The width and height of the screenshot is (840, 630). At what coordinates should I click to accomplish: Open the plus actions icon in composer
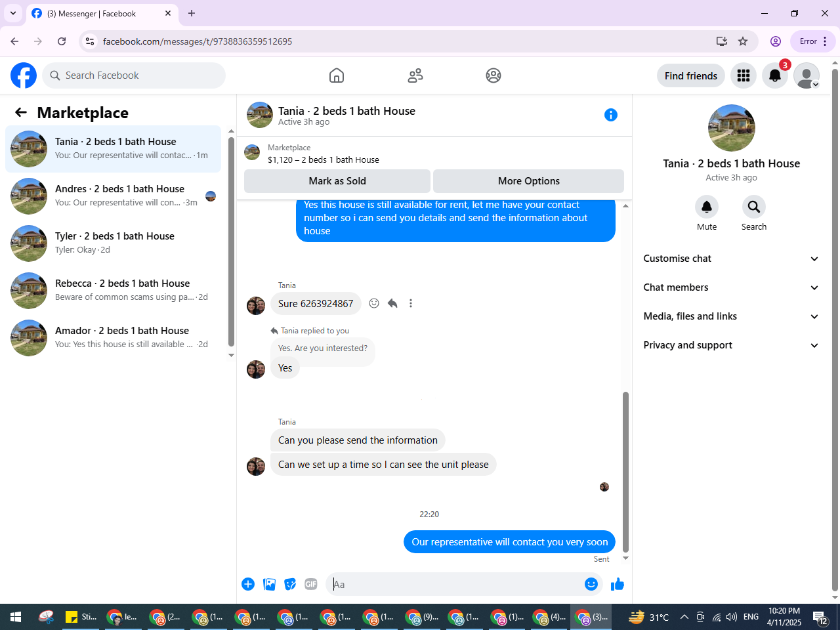[x=248, y=584]
